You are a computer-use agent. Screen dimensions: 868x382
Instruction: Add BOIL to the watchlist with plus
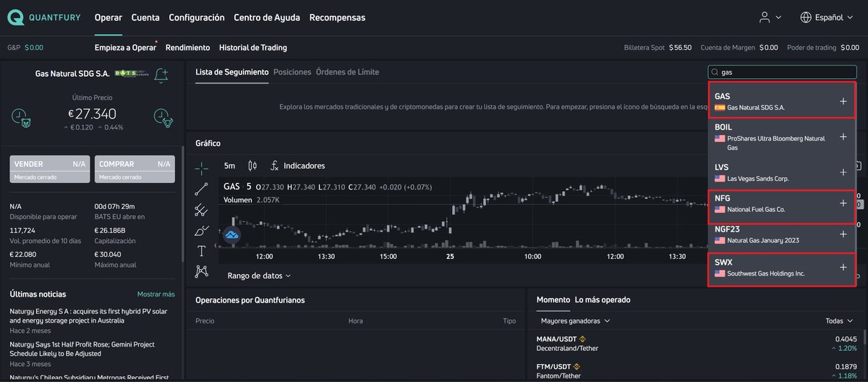tap(843, 137)
